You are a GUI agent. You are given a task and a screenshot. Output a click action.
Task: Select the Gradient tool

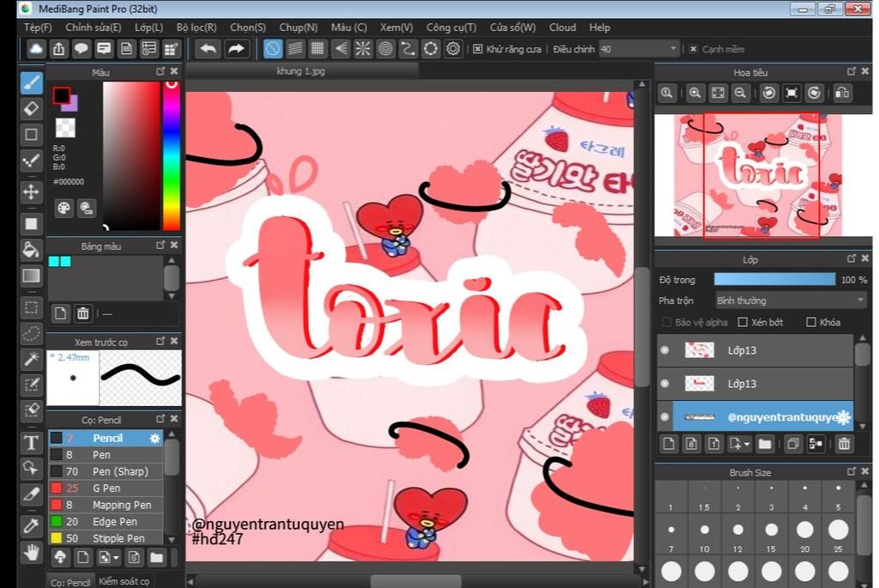(x=32, y=276)
